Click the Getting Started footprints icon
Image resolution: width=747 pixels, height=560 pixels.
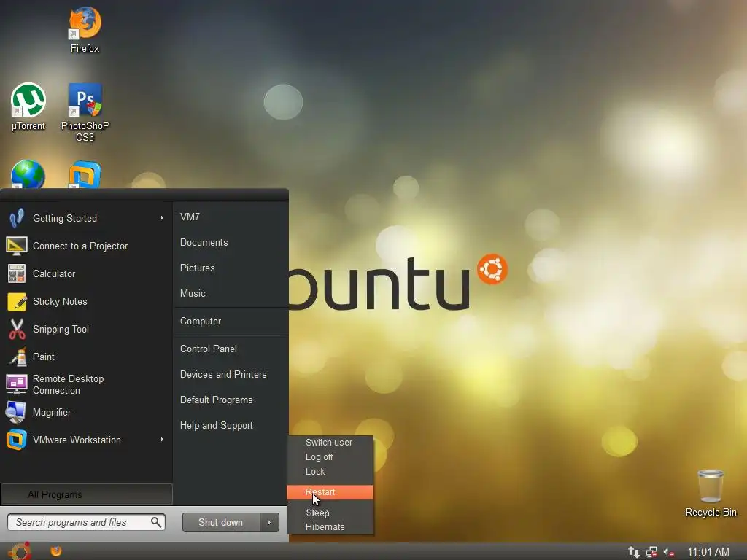(x=16, y=218)
